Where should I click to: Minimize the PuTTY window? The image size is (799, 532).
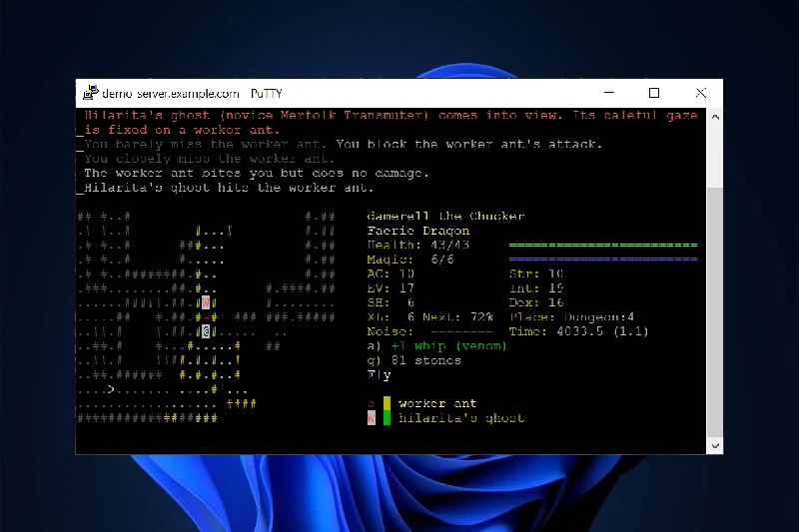coord(608,93)
